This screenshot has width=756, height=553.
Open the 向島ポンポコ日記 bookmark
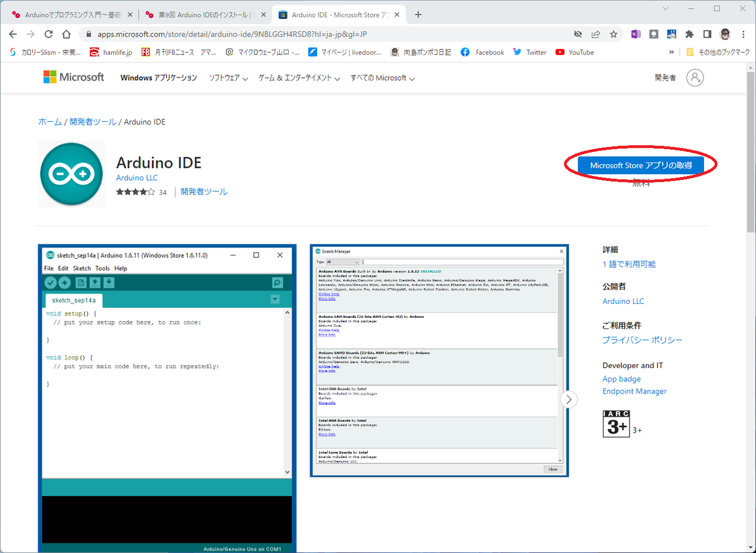click(421, 52)
